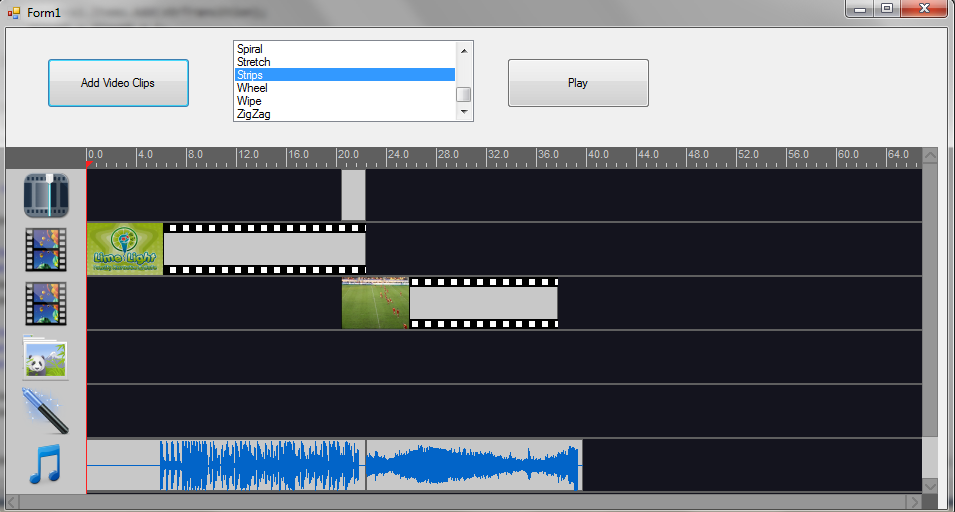This screenshot has width=955, height=512.
Task: Select the gray transition block on top track
Action: pyautogui.click(x=353, y=195)
